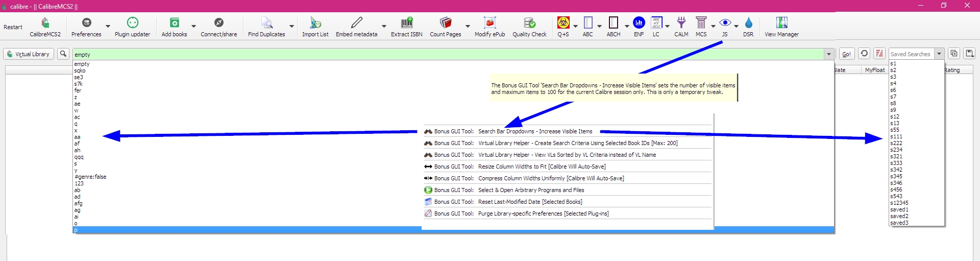
Task: Click the ABC toolbar icon
Action: point(588,22)
